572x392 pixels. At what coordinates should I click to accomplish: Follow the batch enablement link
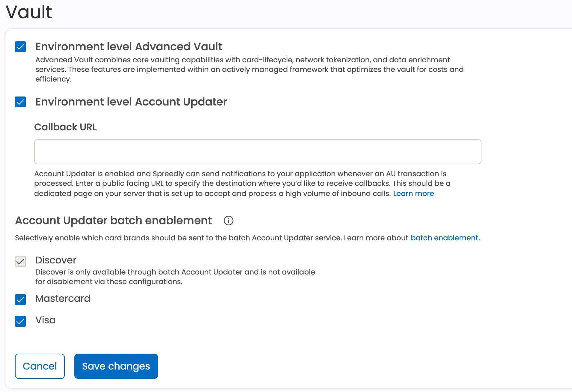click(444, 238)
